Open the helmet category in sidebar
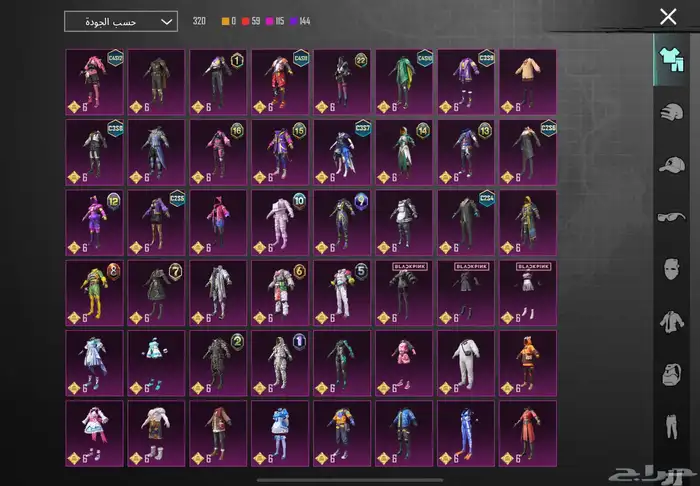Screen dimensions: 700x486 tap(672, 112)
